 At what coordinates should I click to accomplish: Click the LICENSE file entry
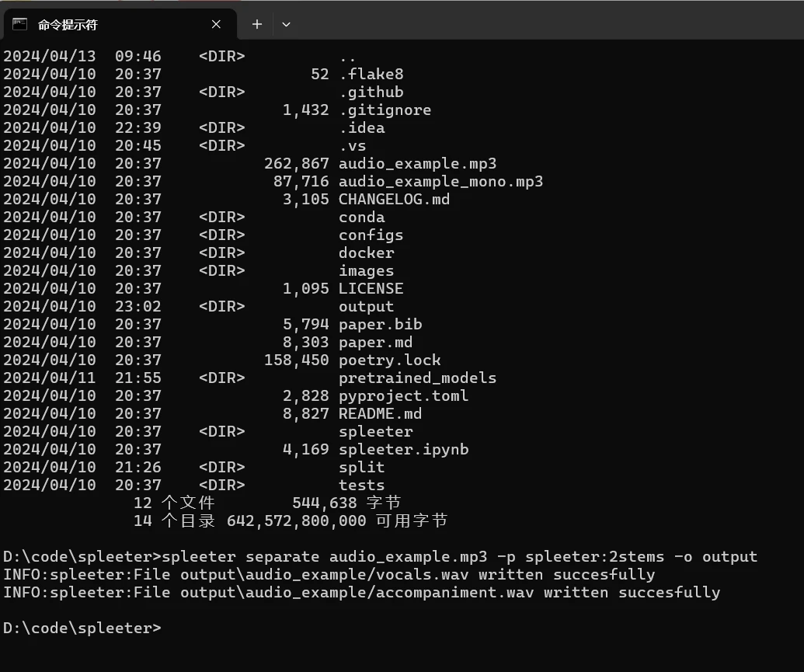[x=371, y=289]
